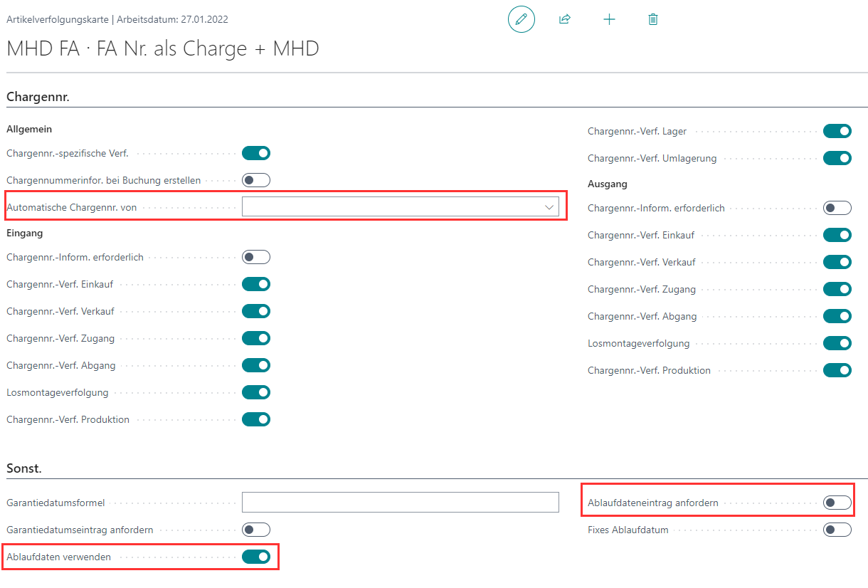Collapse the Chargennr. section header

(x=38, y=97)
